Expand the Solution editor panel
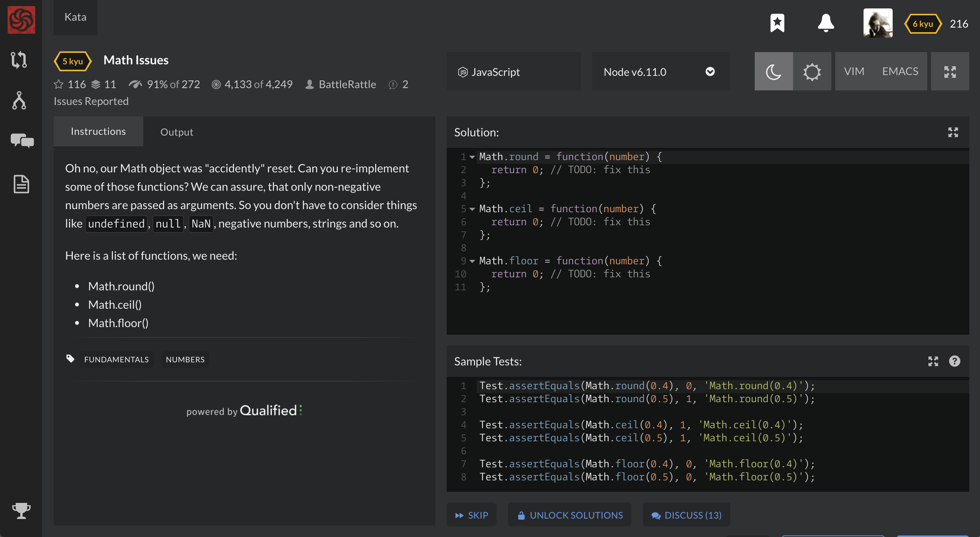This screenshot has width=980, height=537. [953, 133]
